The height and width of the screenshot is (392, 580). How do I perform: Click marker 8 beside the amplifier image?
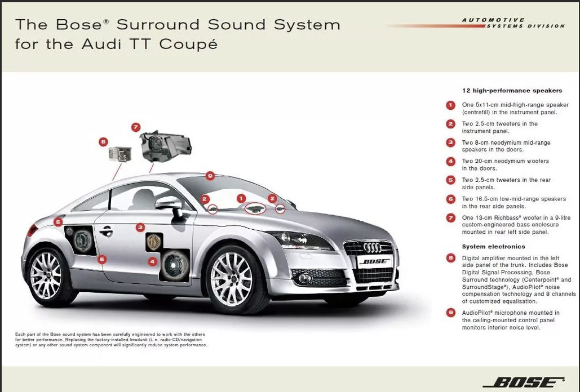click(103, 141)
